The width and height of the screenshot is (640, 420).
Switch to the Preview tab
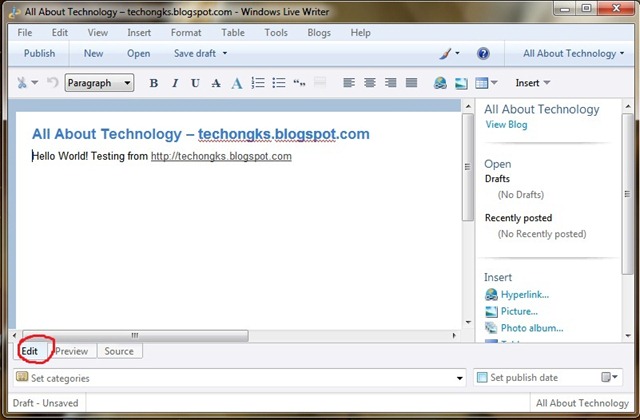pos(72,351)
